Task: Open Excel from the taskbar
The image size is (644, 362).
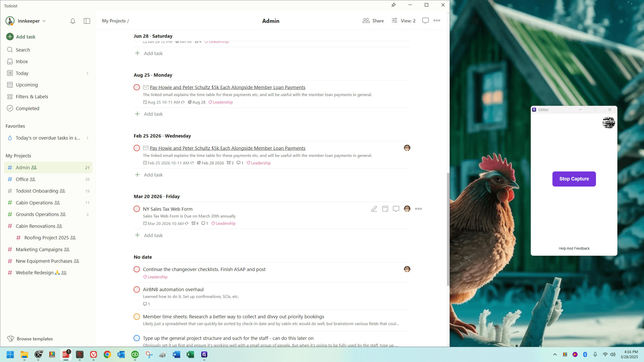Action: tap(190, 355)
